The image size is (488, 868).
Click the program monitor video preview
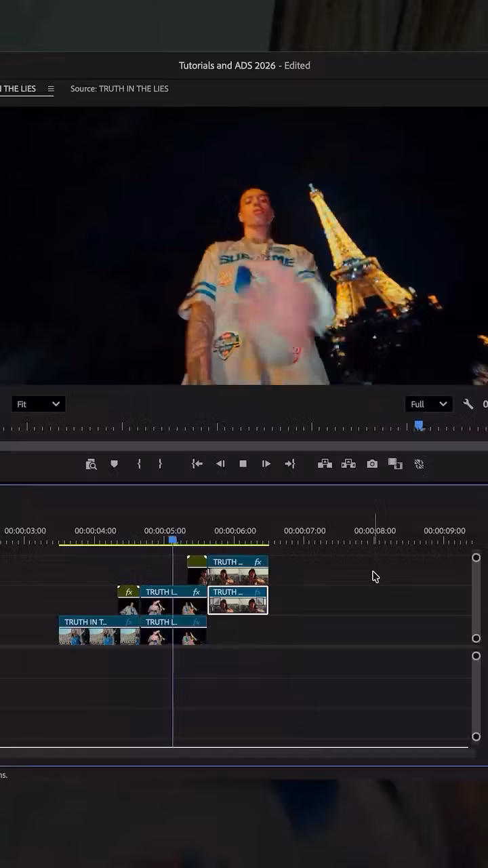244,245
